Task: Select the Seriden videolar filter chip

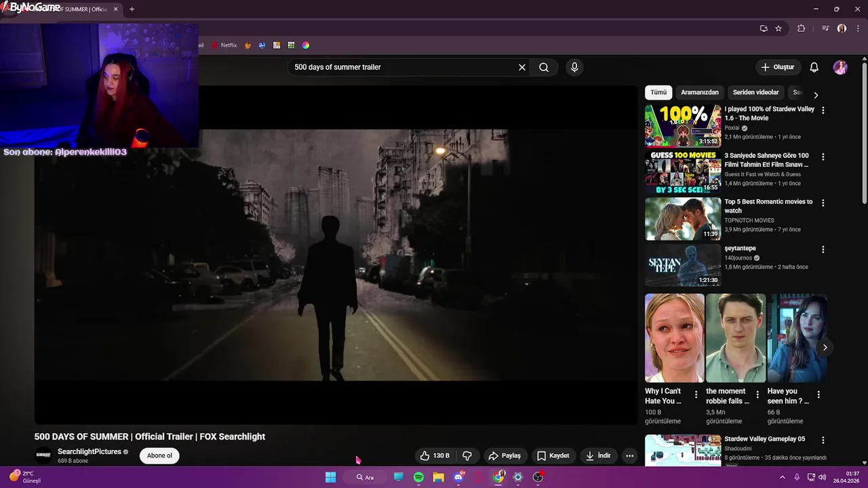Action: [x=755, y=92]
